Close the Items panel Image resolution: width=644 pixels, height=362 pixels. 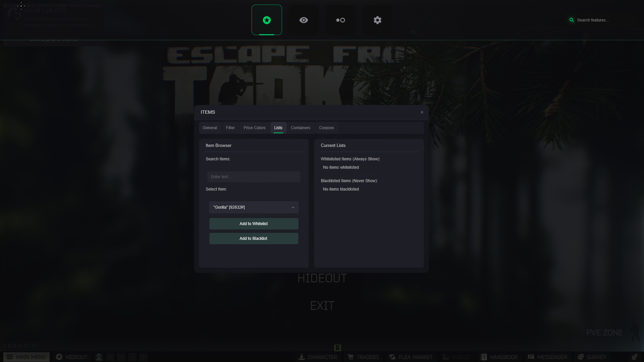[x=422, y=112]
